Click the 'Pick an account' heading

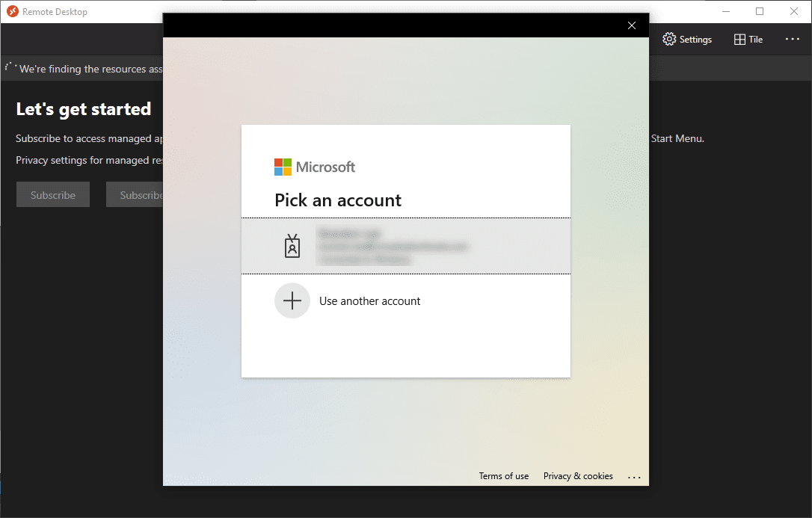point(338,200)
